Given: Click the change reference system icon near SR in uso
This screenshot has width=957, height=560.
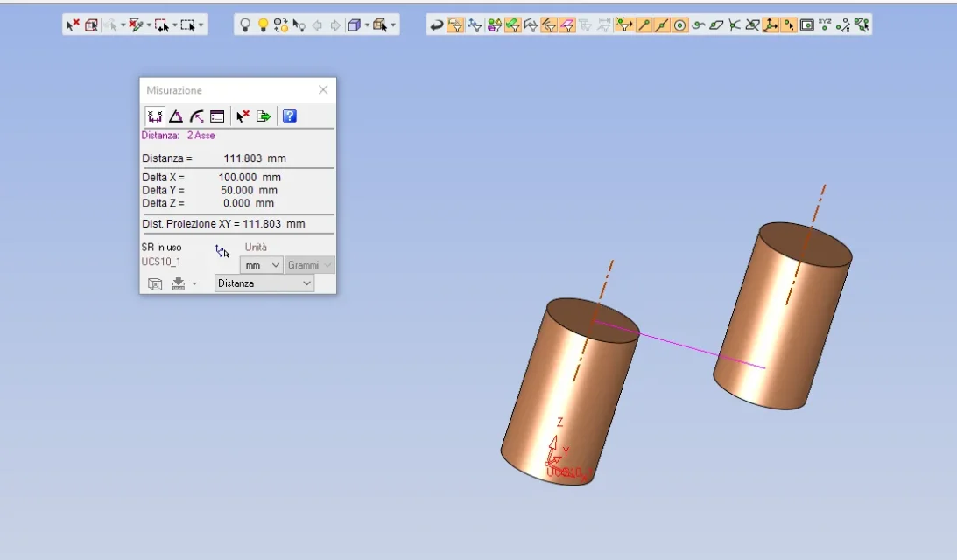Looking at the screenshot, I should [222, 251].
